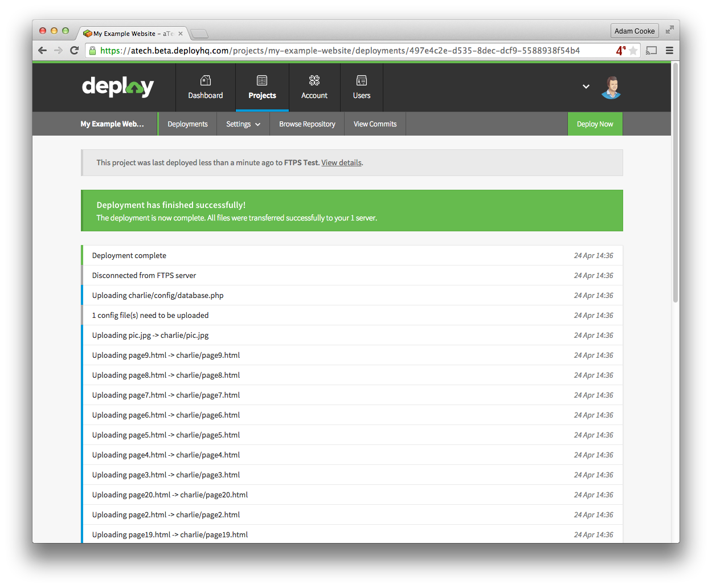View site security via the HTTPS lock icon
The height and width of the screenshot is (588, 712).
point(92,50)
